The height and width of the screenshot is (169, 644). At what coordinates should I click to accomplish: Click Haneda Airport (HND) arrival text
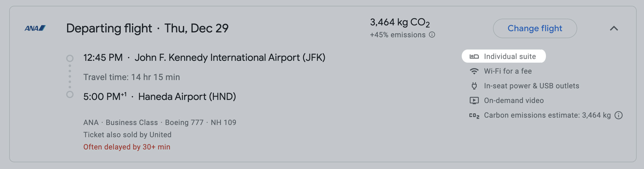(187, 97)
